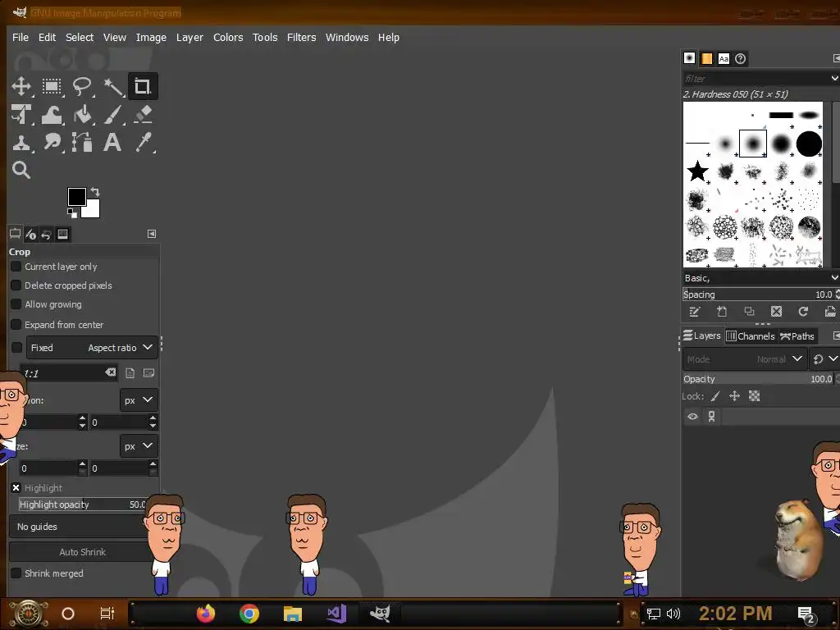Open the tool options panel menu arrow

pos(152,234)
